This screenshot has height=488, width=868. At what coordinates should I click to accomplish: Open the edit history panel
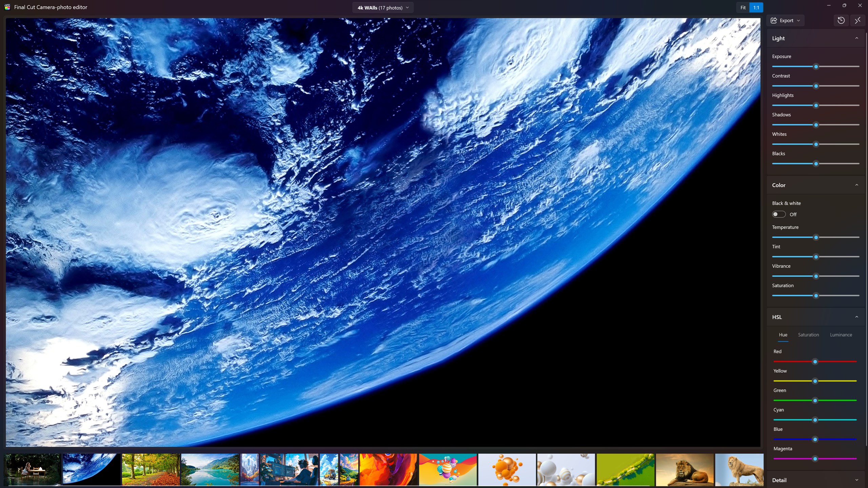[x=841, y=20]
